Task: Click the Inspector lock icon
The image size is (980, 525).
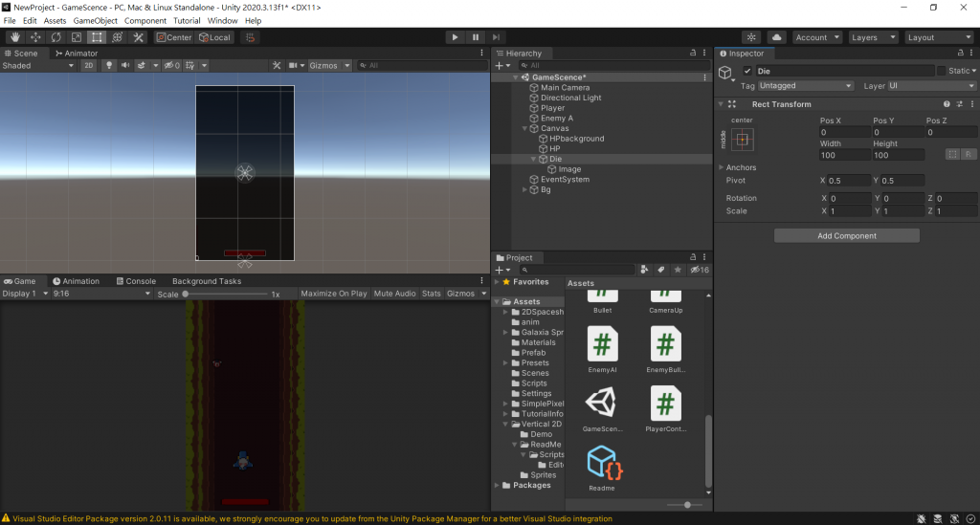Action: (961, 53)
